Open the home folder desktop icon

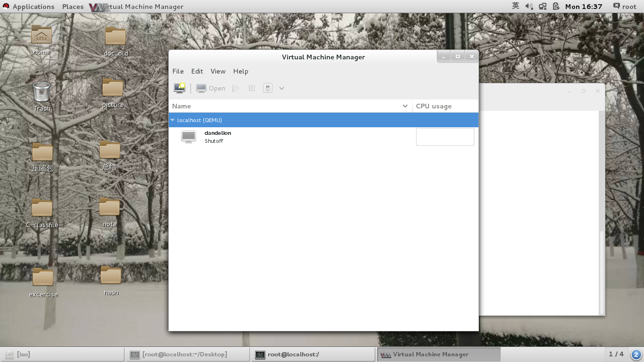tap(41, 40)
